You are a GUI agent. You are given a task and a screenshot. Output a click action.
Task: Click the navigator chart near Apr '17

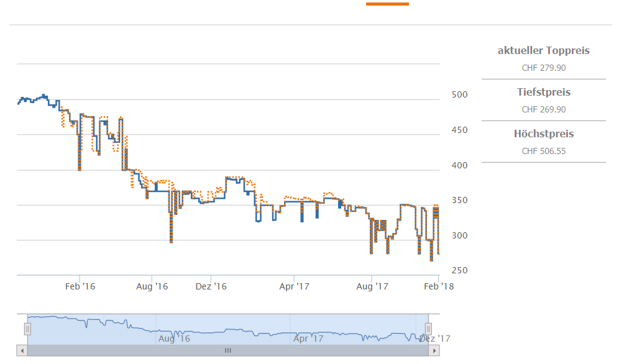click(x=308, y=329)
